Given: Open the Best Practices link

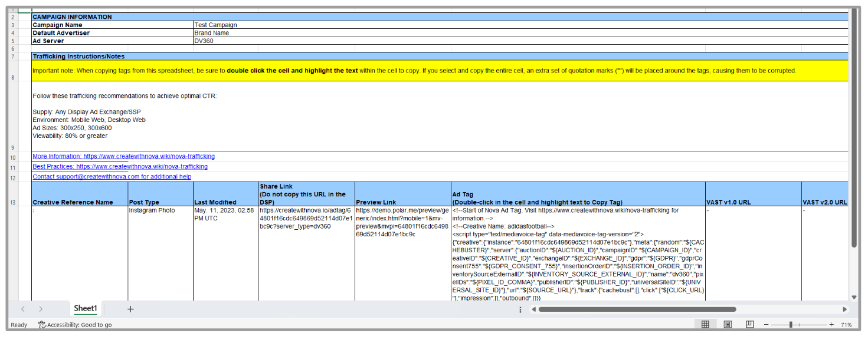Looking at the screenshot, I should point(120,167).
